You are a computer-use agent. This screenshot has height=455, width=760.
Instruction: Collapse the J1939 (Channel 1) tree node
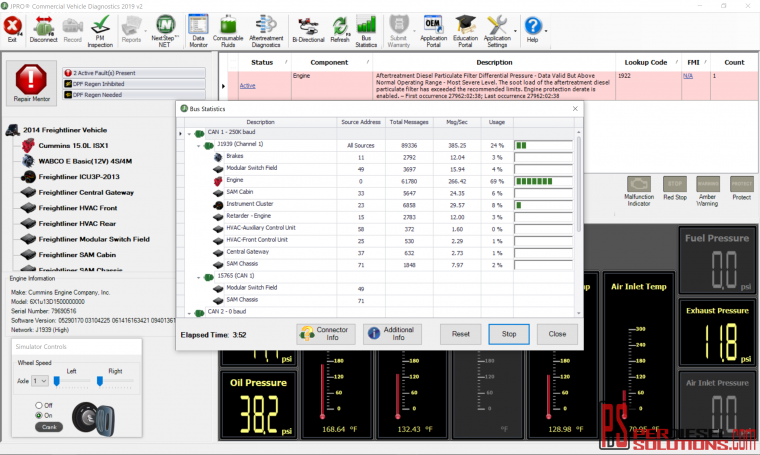(x=198, y=145)
